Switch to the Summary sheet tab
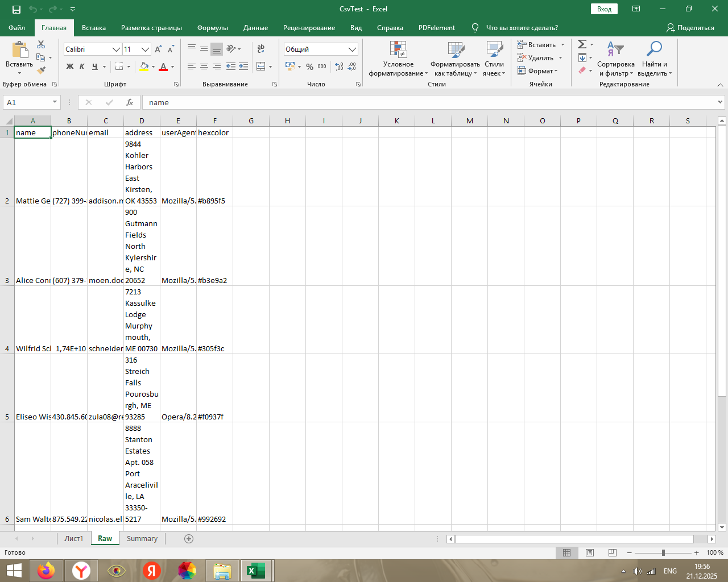The image size is (728, 582). [142, 539]
